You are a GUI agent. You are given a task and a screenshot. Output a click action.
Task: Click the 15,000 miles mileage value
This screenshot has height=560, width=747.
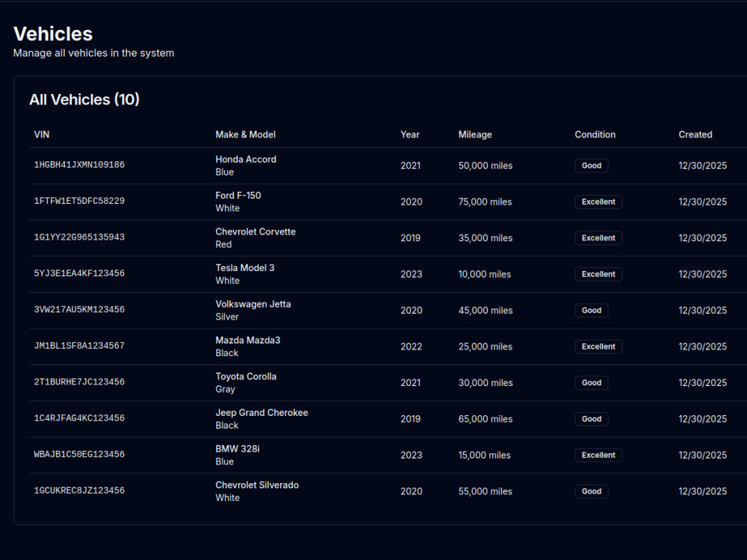(485, 455)
